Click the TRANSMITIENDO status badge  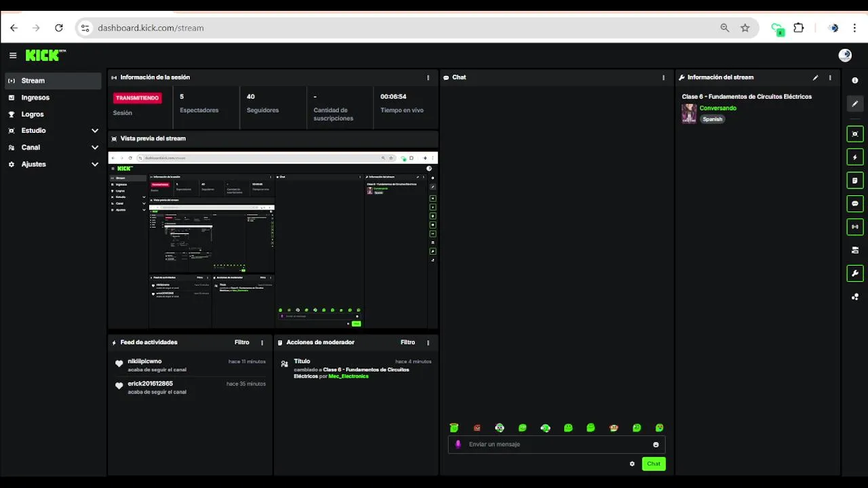point(138,98)
